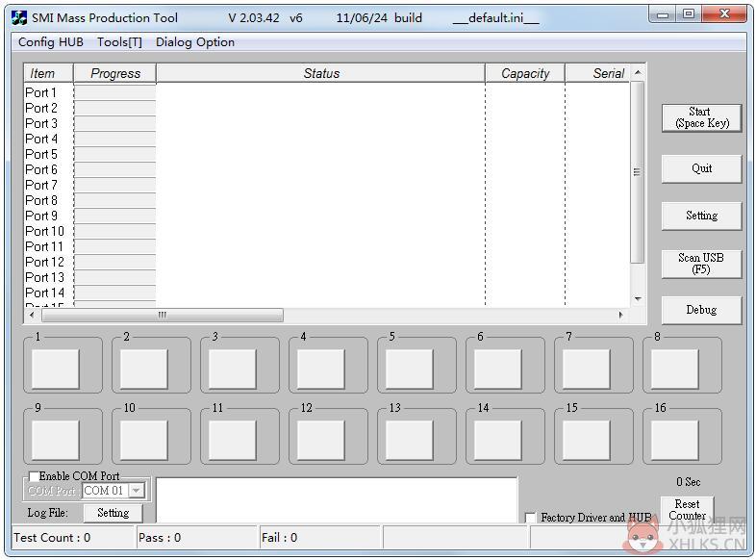Select the Port 6 row
Screen dimensions: 756x560
click(326, 169)
